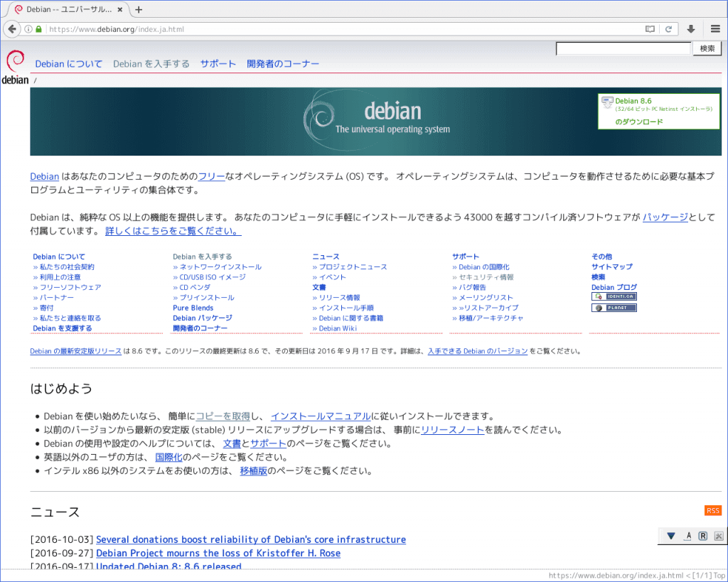Click the blue down-triangle above the news list

671,535
